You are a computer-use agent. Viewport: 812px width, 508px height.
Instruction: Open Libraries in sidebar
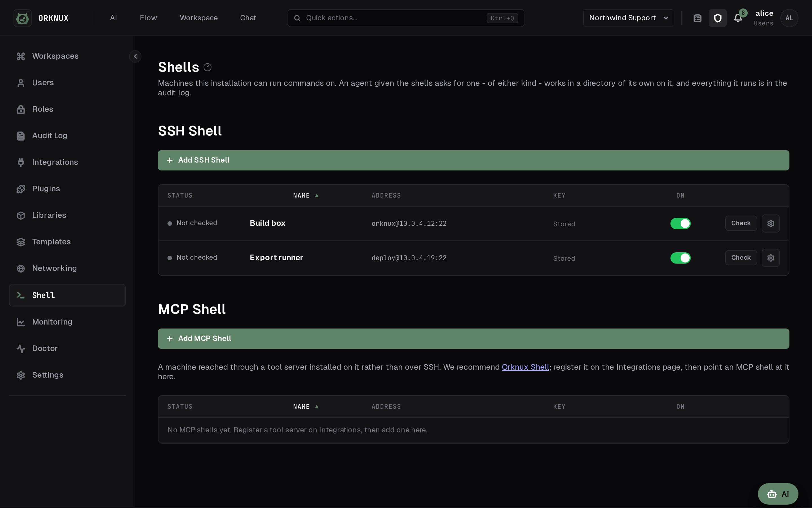(67, 215)
